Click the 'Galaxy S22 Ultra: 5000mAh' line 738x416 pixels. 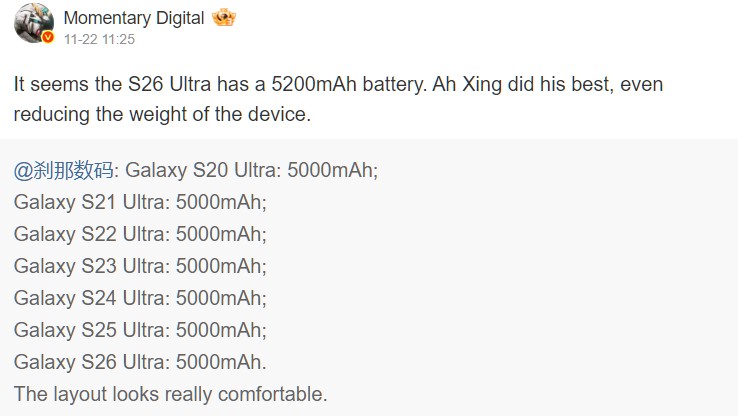tap(141, 234)
